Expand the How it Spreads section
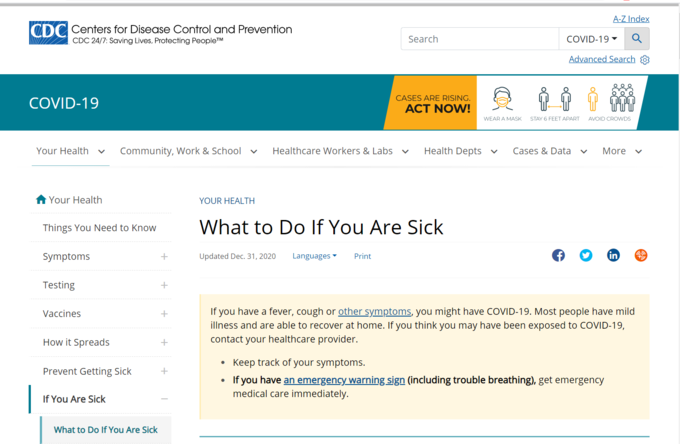Image resolution: width=680 pixels, height=444 pixels. 164,343
